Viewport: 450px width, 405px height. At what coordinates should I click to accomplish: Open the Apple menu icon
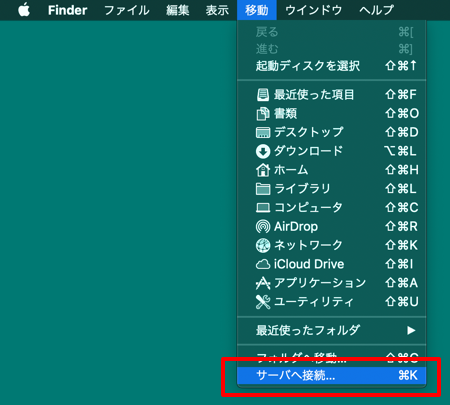24,10
